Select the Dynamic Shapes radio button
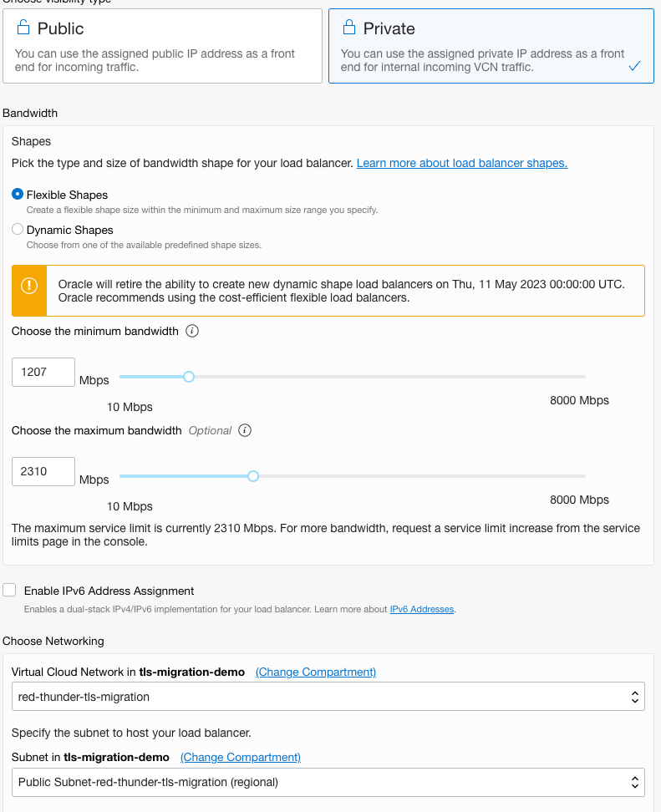661x812 pixels. click(18, 230)
